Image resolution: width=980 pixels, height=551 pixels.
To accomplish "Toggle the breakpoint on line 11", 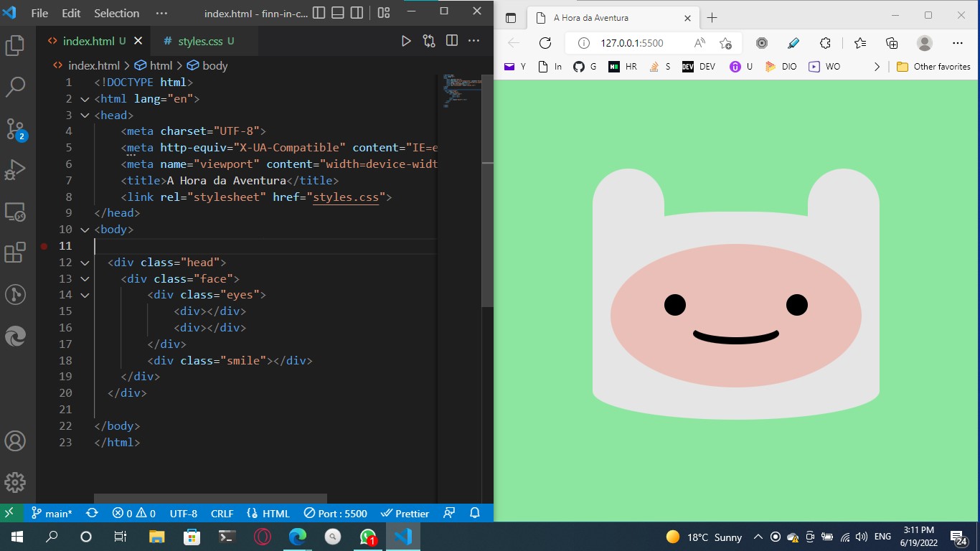I will pyautogui.click(x=44, y=246).
